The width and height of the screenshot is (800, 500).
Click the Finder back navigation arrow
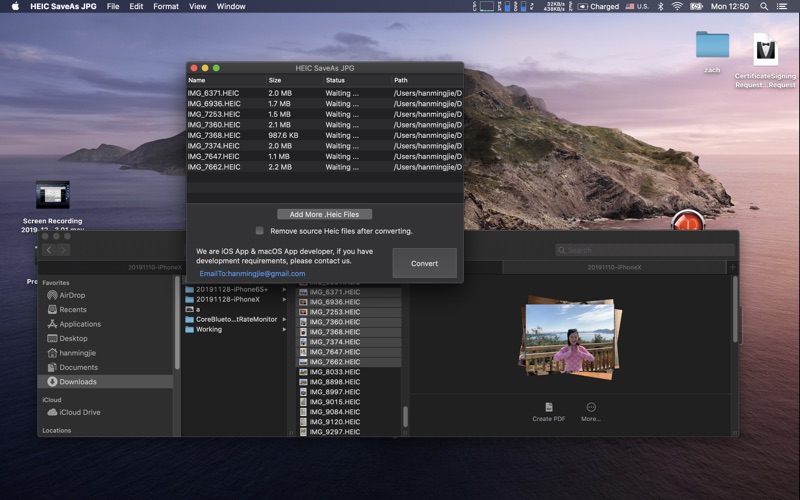(49, 250)
